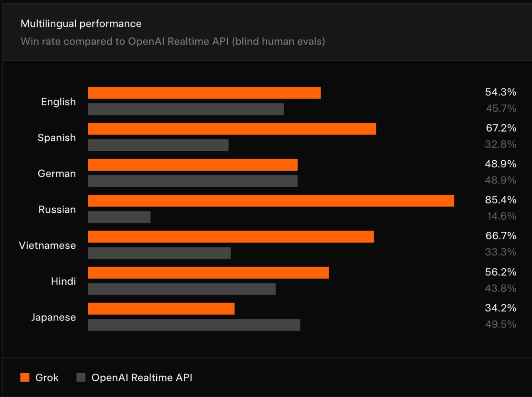532x397 pixels.
Task: Click the gray OpenAI Realtime API legend swatch
Action: pos(81,377)
